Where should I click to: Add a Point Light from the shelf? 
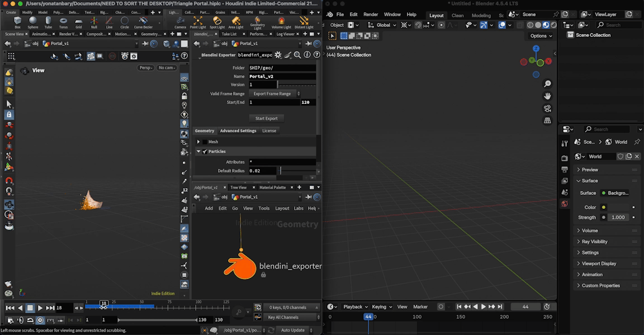tap(198, 22)
